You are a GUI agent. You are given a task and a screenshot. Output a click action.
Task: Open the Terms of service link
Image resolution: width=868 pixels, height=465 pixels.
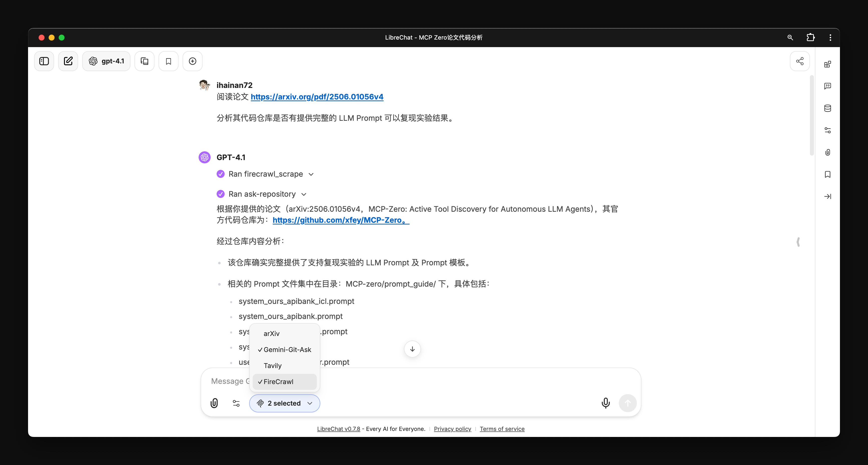tap(502, 429)
